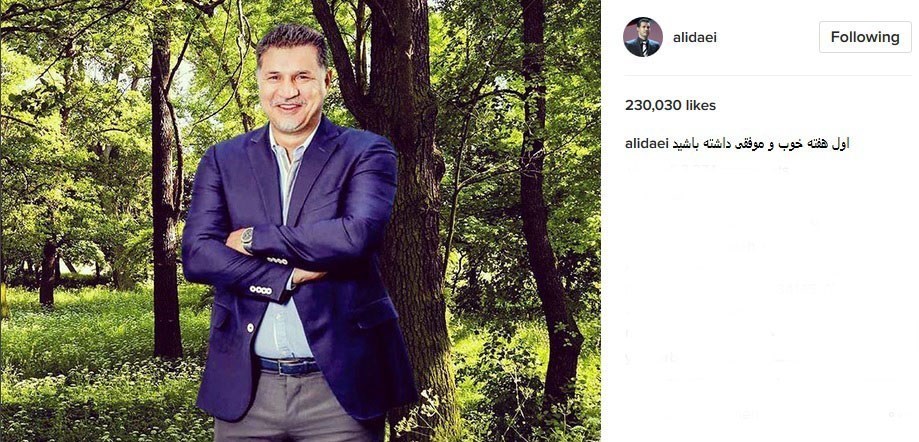Click the word "likes" under the header
The height and width of the screenshot is (442, 919).
[x=701, y=105]
